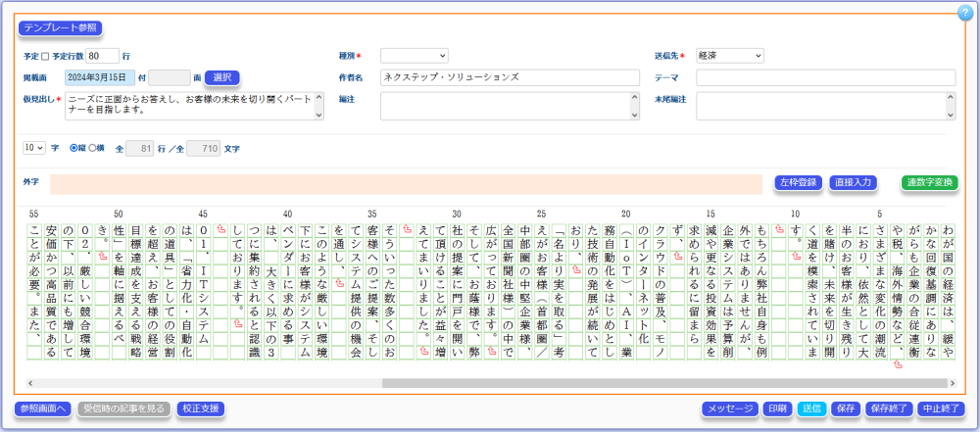Click the right arrow of the grid scrollbar
Viewport: 980px width, 432px height.
953,383
